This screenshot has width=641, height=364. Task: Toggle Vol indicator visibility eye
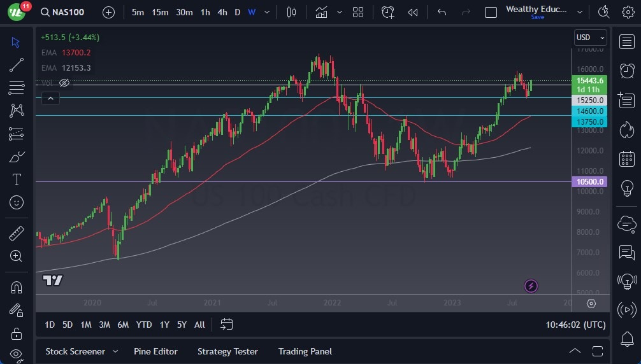(64, 83)
